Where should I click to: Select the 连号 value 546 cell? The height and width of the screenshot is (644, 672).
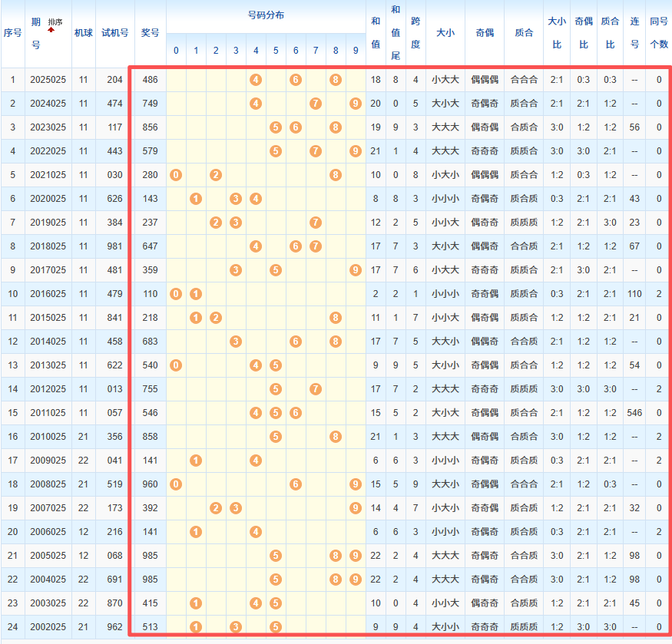click(634, 413)
